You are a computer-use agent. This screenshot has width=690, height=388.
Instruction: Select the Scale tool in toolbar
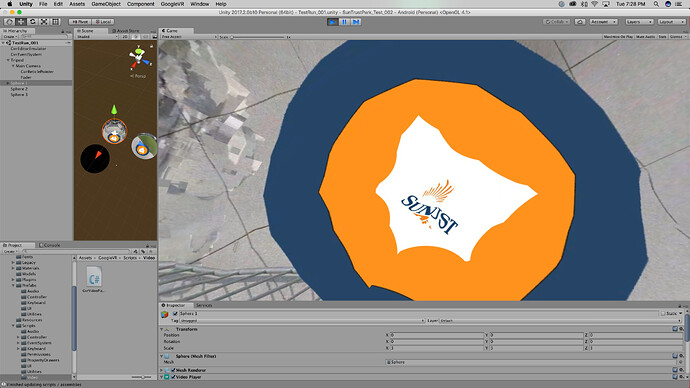(44, 22)
